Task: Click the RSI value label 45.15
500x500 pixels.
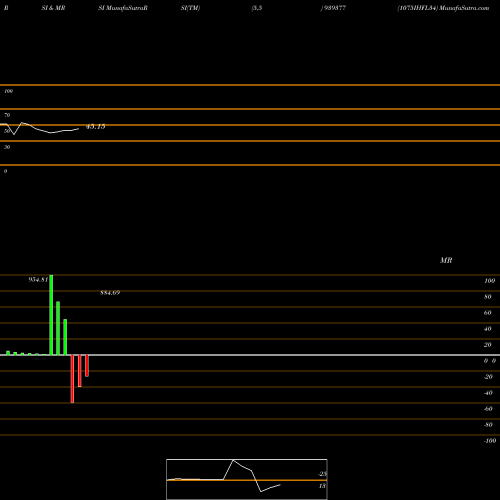Action: (96, 127)
